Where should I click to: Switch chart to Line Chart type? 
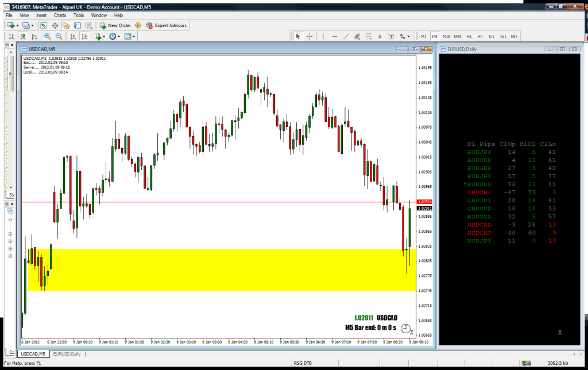34,36
